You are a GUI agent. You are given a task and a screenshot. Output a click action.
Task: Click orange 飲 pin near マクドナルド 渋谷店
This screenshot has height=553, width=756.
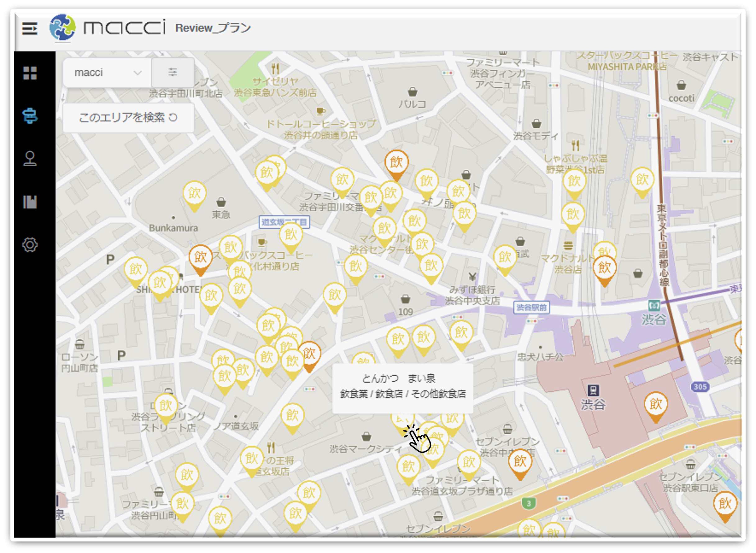pyautogui.click(x=604, y=268)
